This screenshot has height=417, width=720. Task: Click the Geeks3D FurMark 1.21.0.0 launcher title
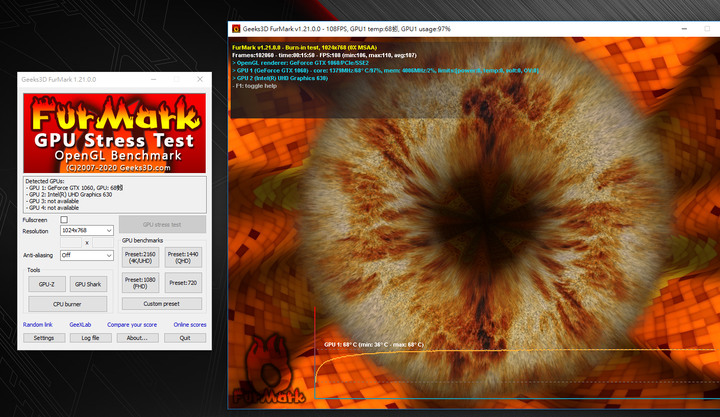[x=59, y=79]
